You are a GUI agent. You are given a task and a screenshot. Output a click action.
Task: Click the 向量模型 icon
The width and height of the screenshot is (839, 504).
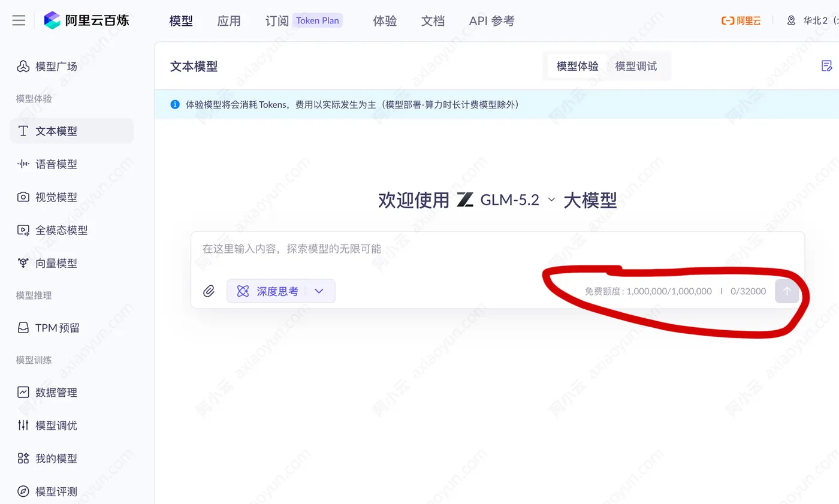pyautogui.click(x=23, y=263)
